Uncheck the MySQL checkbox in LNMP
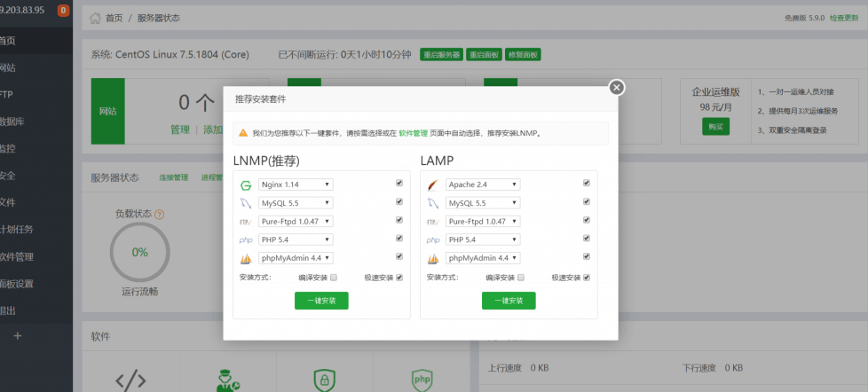The image size is (868, 392). [x=399, y=201]
